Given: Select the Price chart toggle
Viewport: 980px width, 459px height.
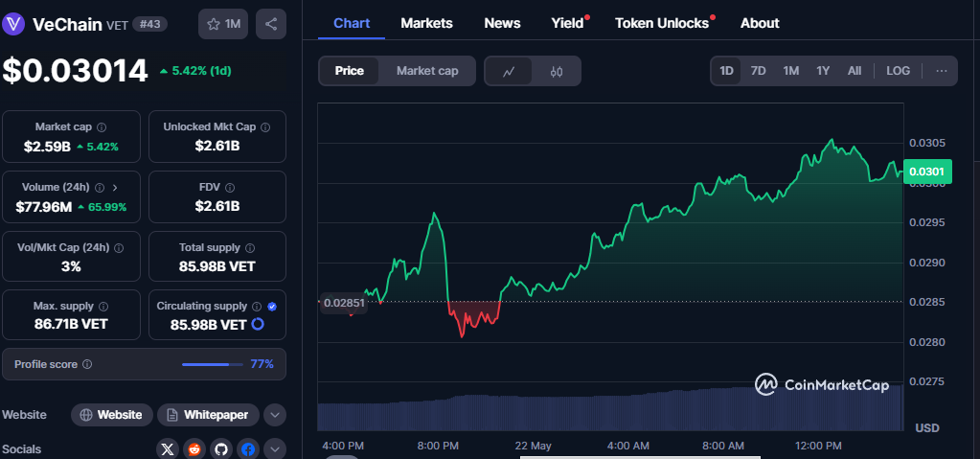Looking at the screenshot, I should pyautogui.click(x=350, y=71).
